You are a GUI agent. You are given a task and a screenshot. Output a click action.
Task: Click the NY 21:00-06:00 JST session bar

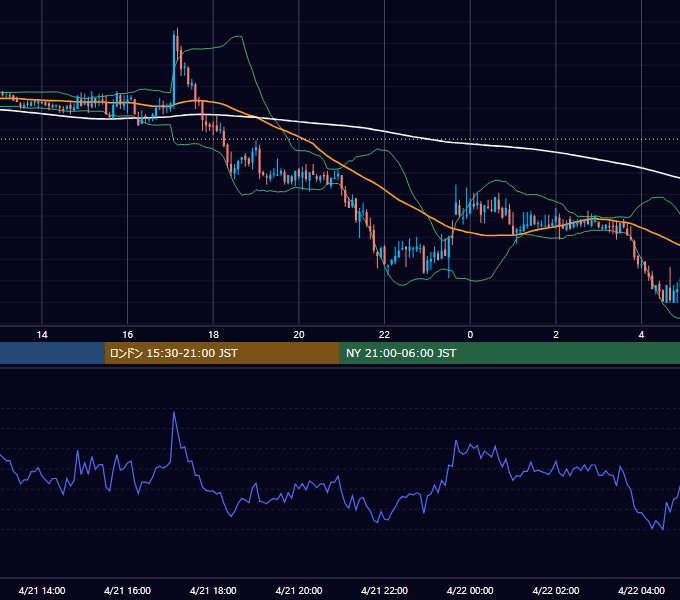tap(510, 353)
